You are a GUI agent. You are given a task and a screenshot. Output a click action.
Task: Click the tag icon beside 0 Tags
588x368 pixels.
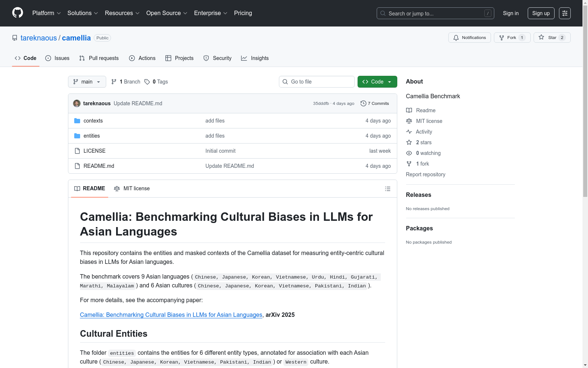pos(147,82)
